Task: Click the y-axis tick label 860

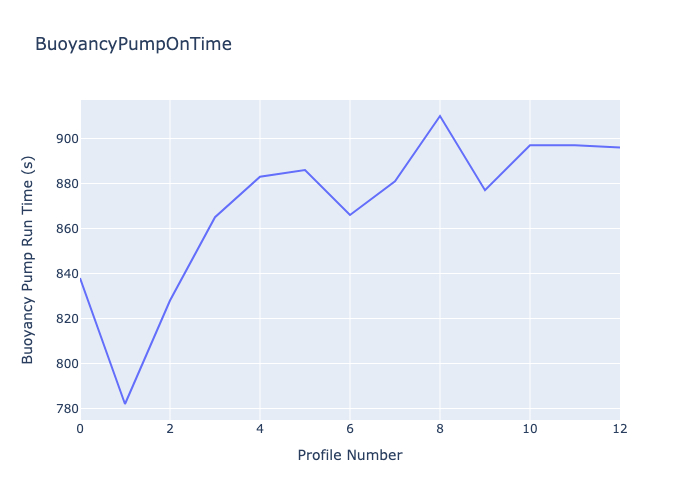Action: pyautogui.click(x=67, y=229)
